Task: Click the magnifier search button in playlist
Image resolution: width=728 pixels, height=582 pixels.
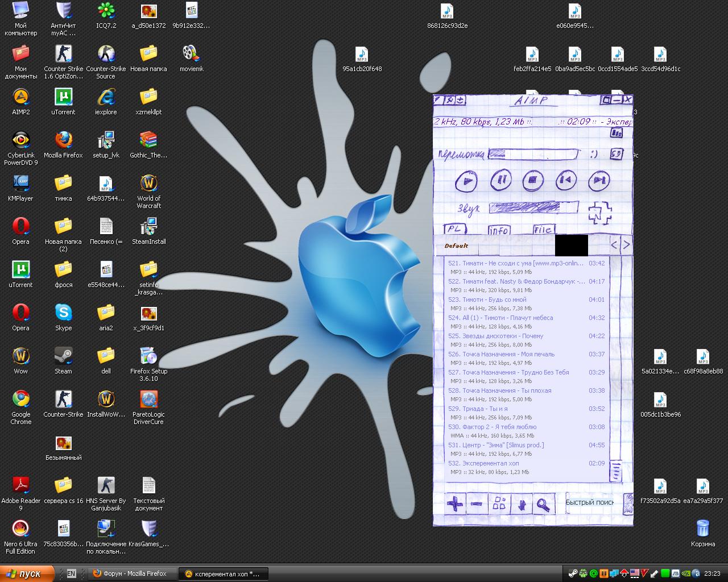Action: (543, 504)
